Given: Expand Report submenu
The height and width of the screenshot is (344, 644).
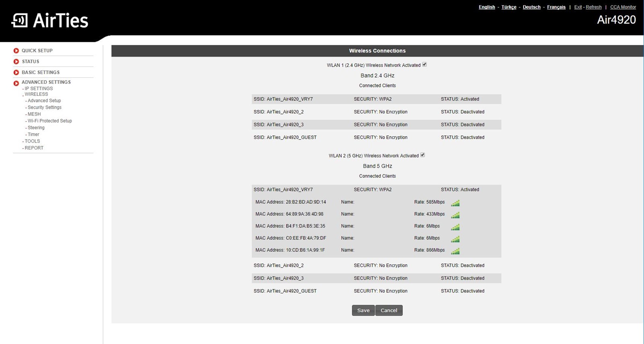Looking at the screenshot, I should point(34,148).
